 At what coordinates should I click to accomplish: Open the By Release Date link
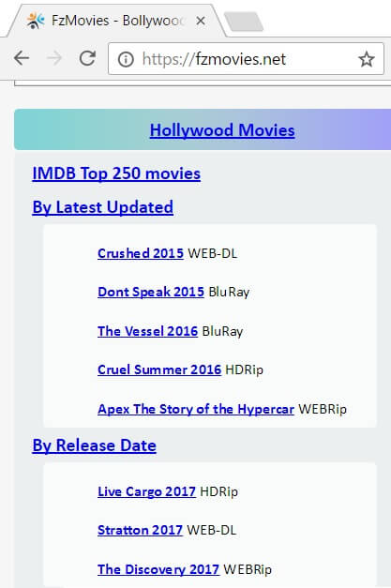coord(95,445)
